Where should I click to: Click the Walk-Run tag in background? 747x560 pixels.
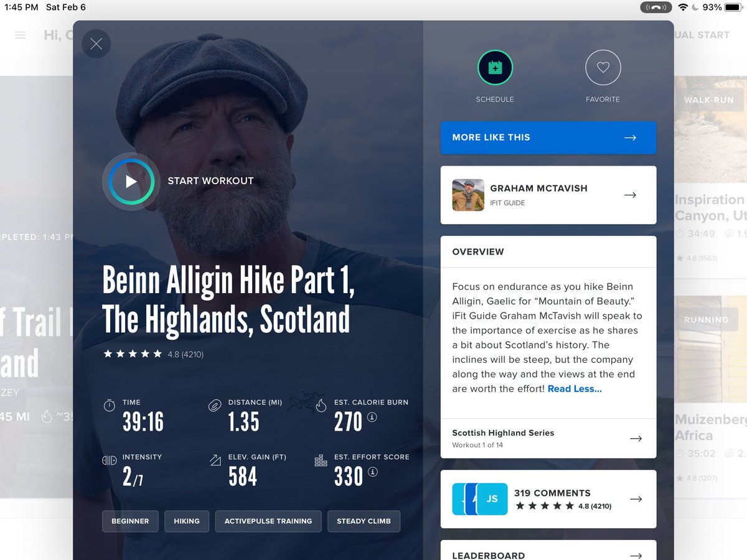pyautogui.click(x=708, y=100)
